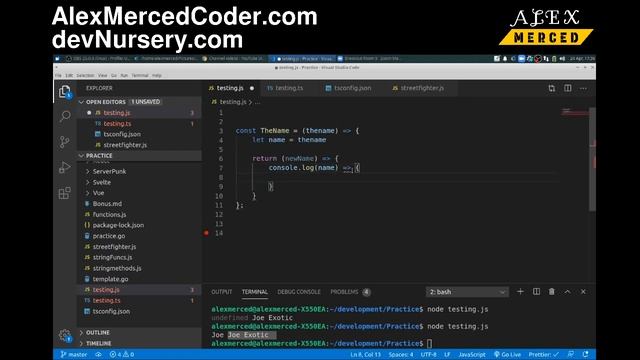Click the LF end-of-line status item
Screen dimensions: 640x360
point(447,354)
